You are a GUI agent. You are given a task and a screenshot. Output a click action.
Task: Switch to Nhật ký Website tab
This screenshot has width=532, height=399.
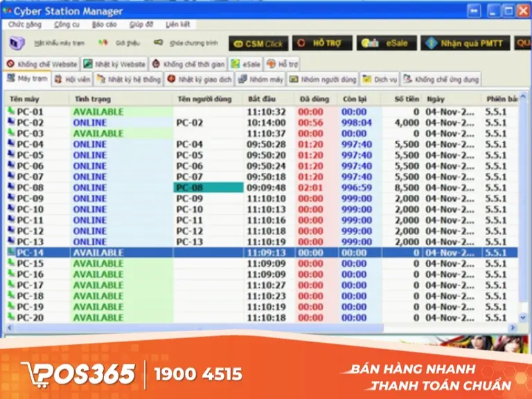[114, 64]
